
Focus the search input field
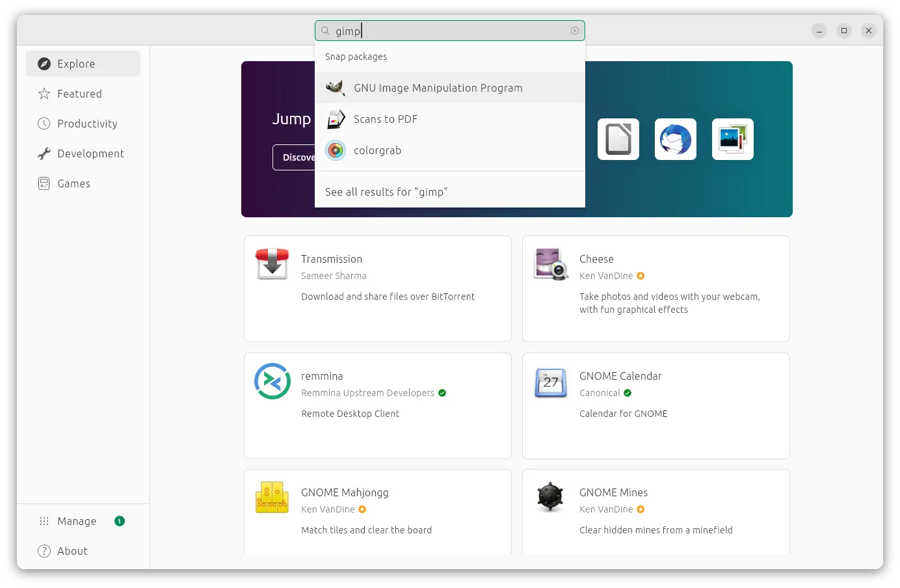tap(450, 31)
